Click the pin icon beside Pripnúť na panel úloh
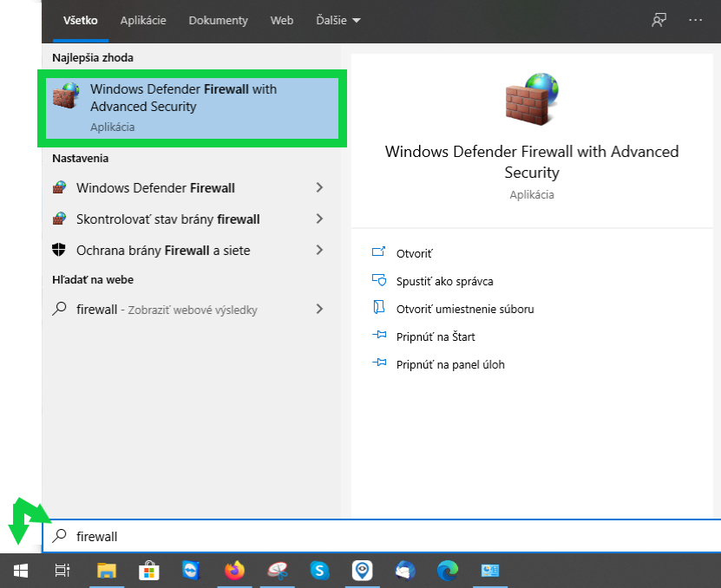Image resolution: width=721 pixels, height=588 pixels. pyautogui.click(x=379, y=363)
